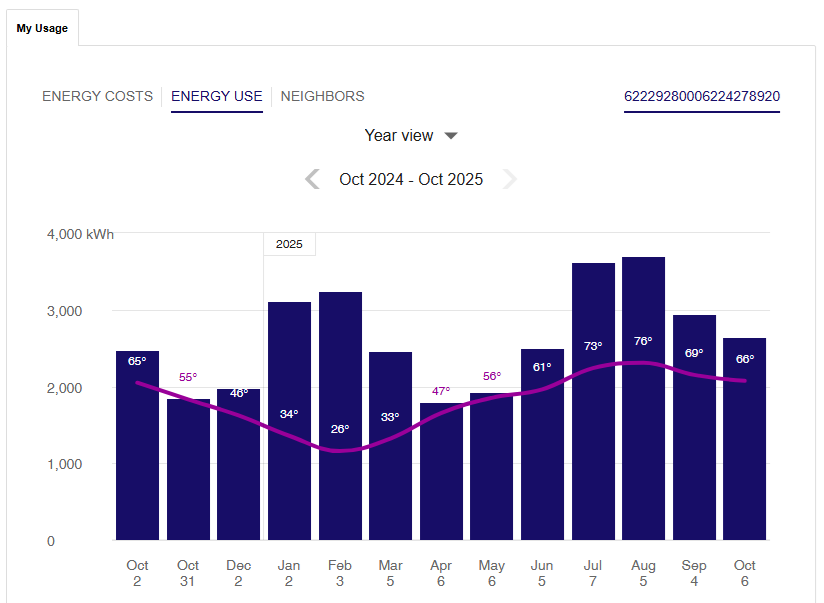Click the Sep 4 usage bar
The image size is (824, 603).
[x=694, y=450]
